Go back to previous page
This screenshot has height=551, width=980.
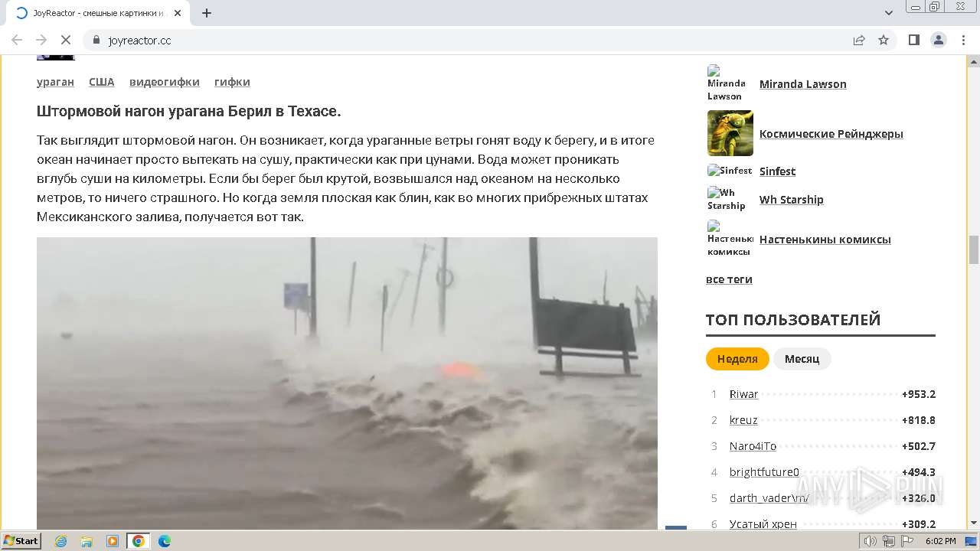[17, 41]
